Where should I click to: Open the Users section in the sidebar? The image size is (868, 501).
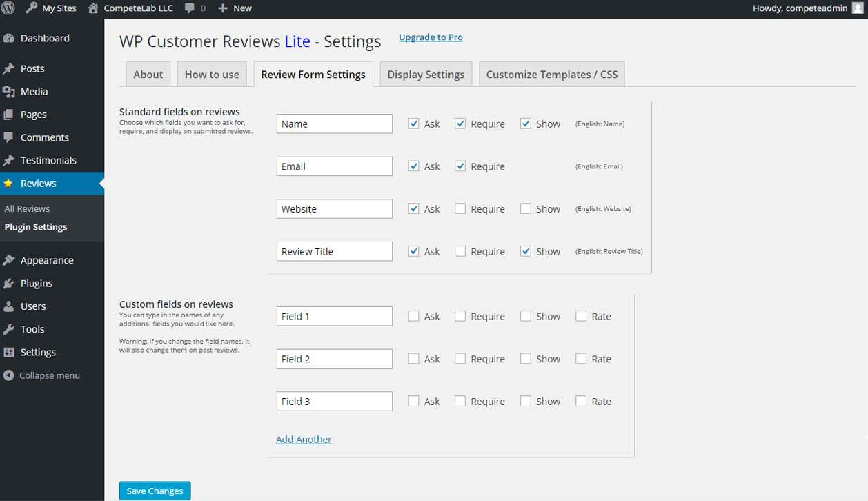click(33, 306)
